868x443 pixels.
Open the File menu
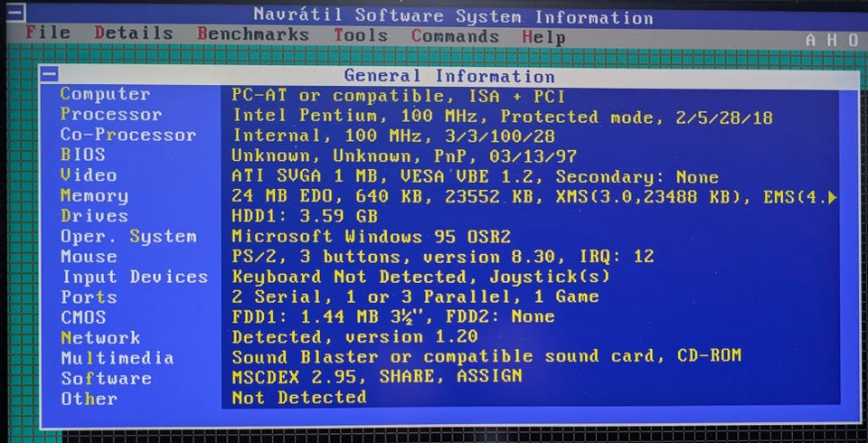coord(48,33)
